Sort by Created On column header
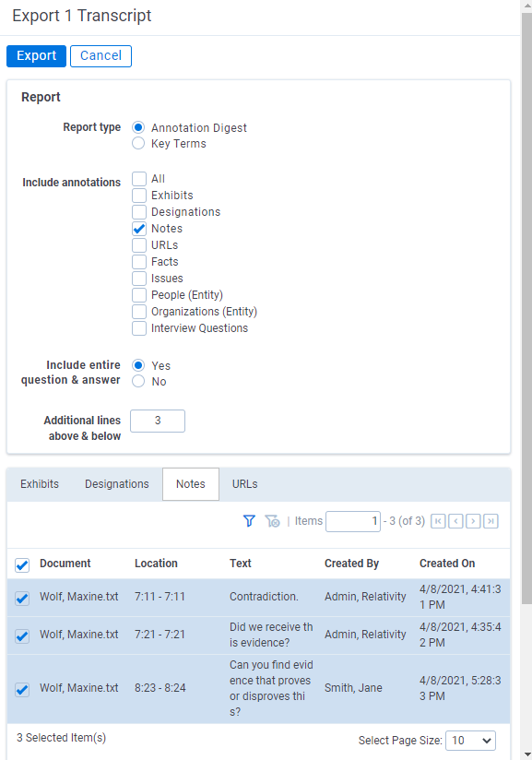532x760 pixels. [x=447, y=564]
